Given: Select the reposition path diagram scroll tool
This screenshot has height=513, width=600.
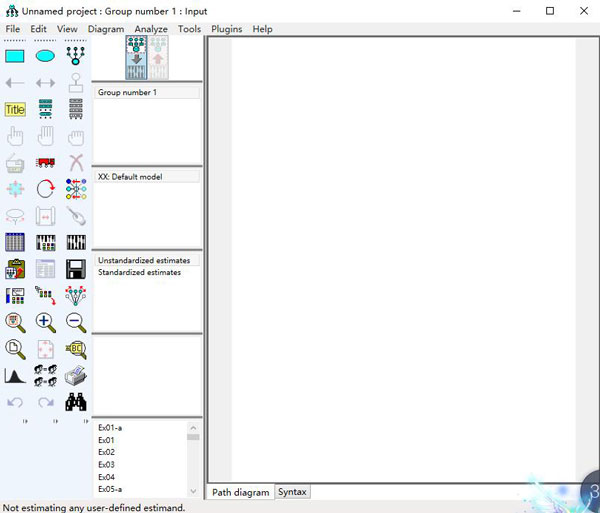Looking at the screenshot, I should (x=46, y=217).
